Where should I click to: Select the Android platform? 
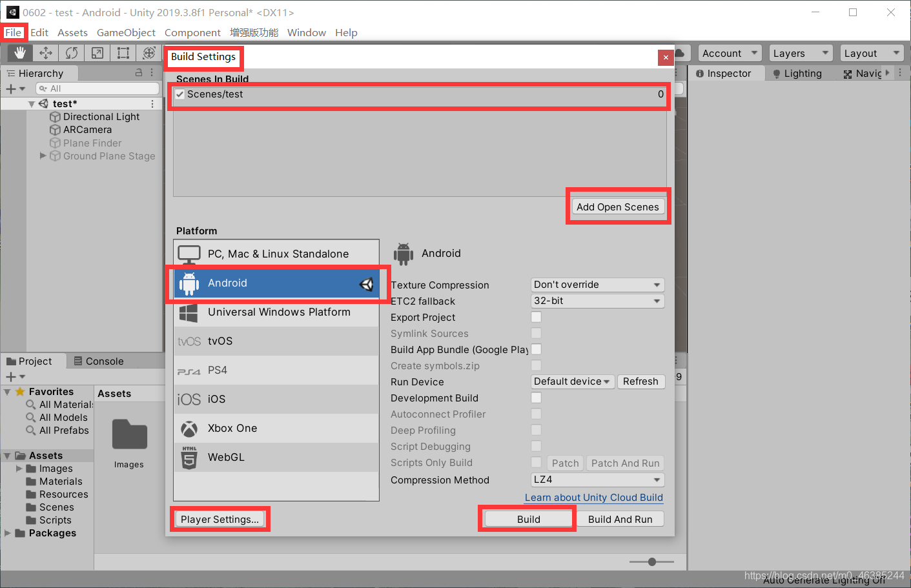276,283
